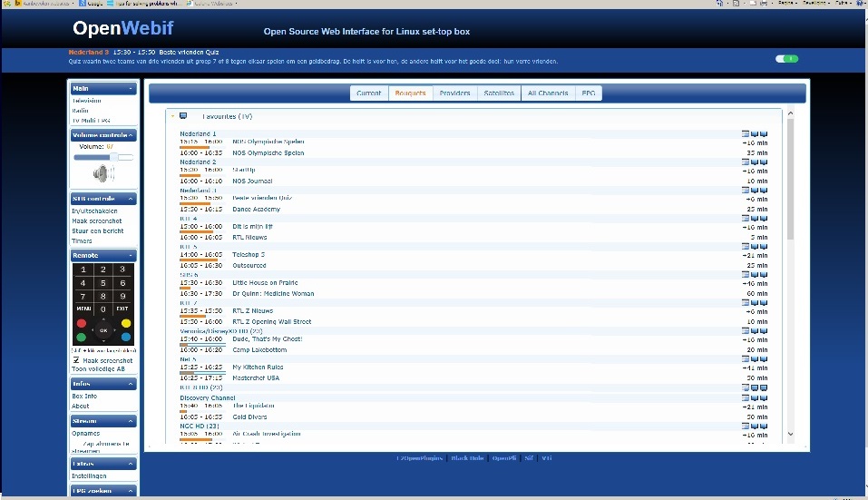Click TV icon beside Favourites (TV) bouquet
The image size is (868, 500).
[183, 116]
